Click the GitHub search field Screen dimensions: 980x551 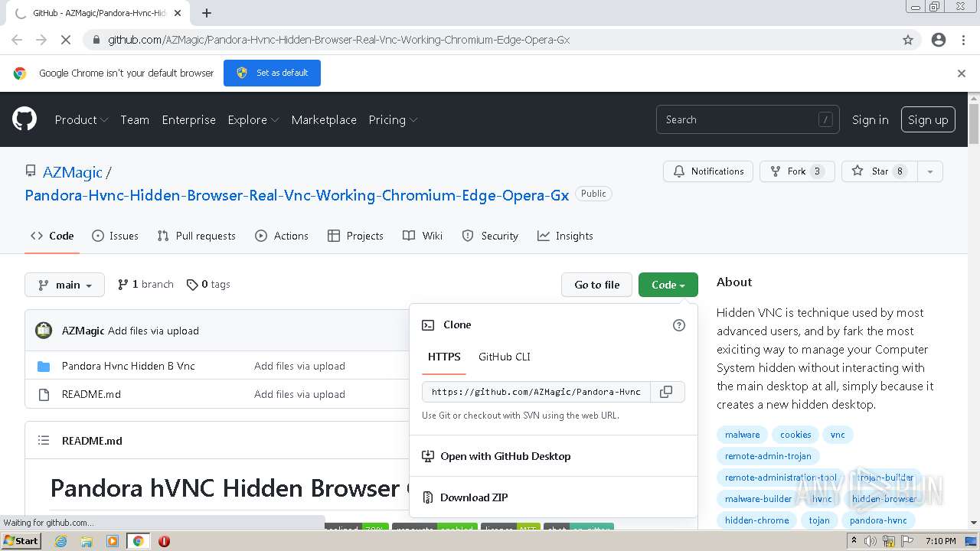pos(747,119)
